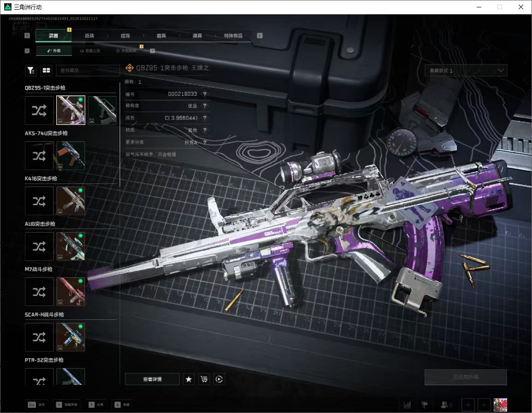Screen dimensions: 532x413
Task: Click the question mark beside 成色
Action: (x=205, y=118)
